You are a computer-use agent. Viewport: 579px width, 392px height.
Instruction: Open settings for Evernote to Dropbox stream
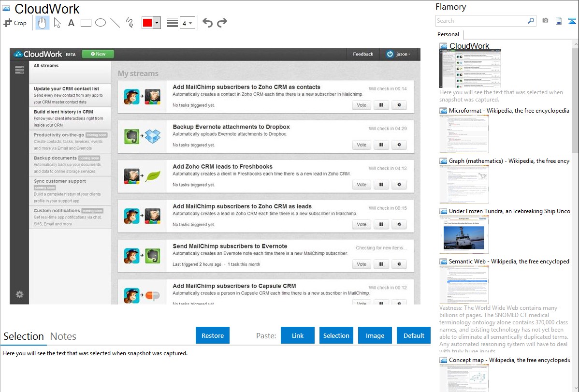pyautogui.click(x=399, y=145)
